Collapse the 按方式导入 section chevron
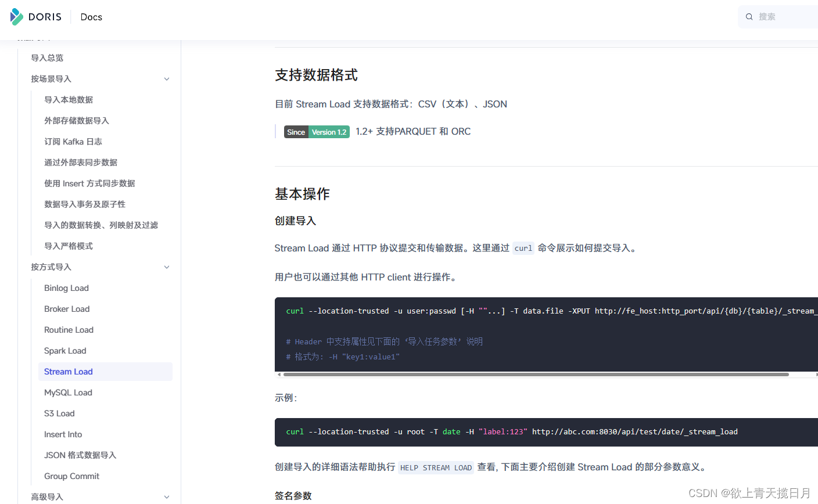Viewport: 818px width, 504px height. coord(167,267)
